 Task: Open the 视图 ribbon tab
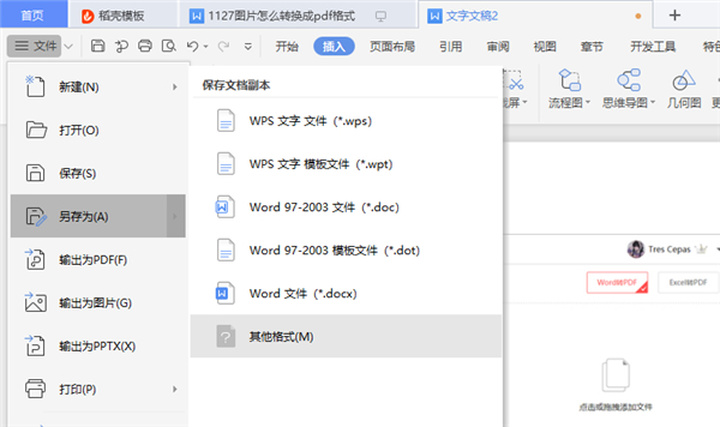[x=545, y=46]
